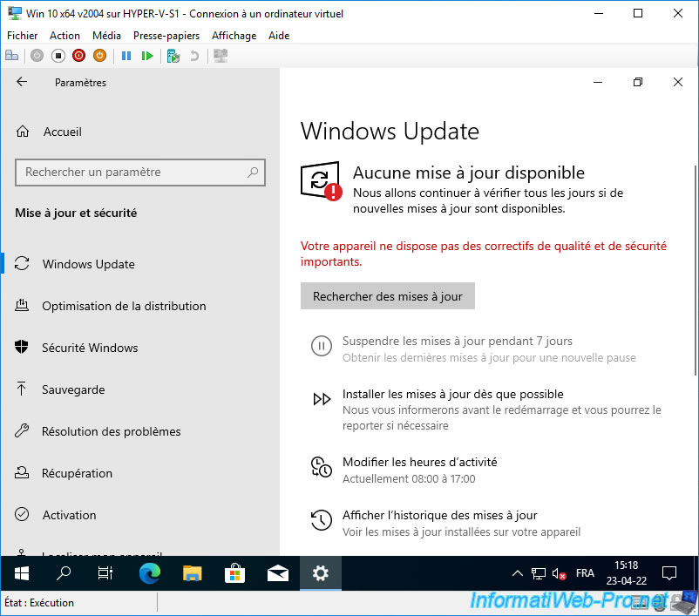Image resolution: width=699 pixels, height=616 pixels.
Task: Click the muted volume tray icon
Action: click(x=559, y=573)
